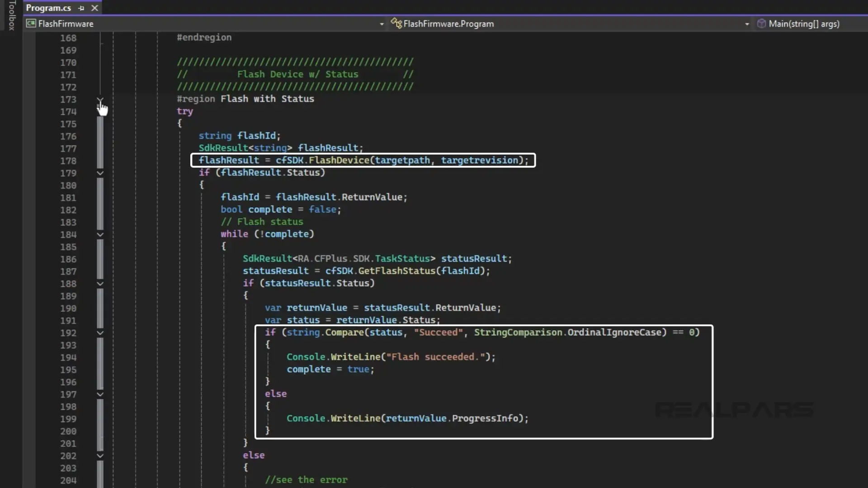
Task: Click the "Flash succeeded." string literal
Action: coord(435,357)
